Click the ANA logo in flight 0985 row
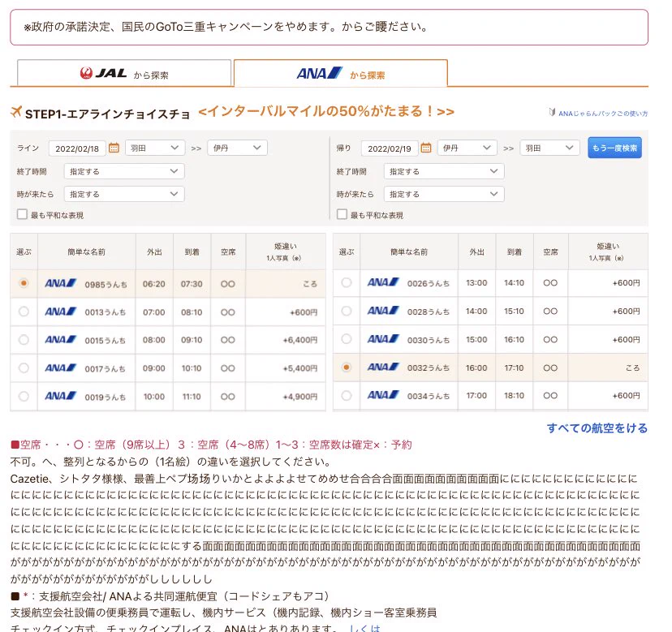Viewport: 672px width, 632px height. click(x=60, y=283)
